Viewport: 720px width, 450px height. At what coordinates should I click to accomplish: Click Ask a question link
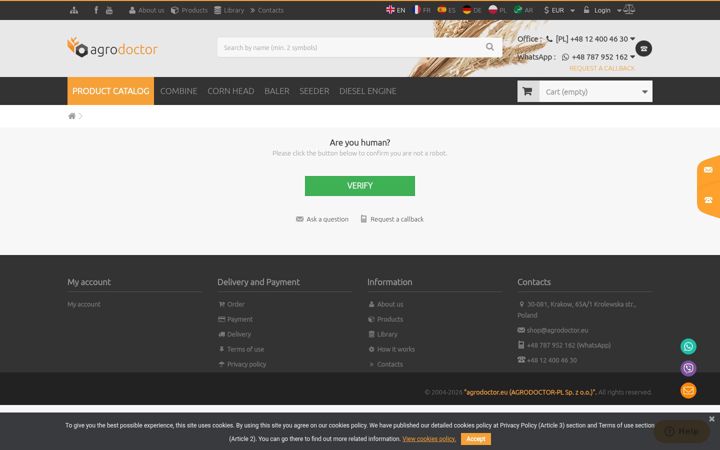(322, 219)
